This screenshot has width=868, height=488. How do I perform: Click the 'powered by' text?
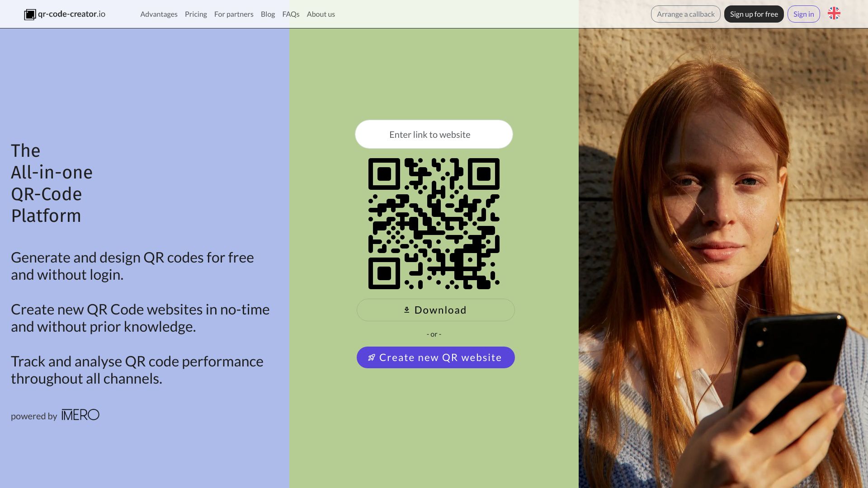[x=34, y=416]
